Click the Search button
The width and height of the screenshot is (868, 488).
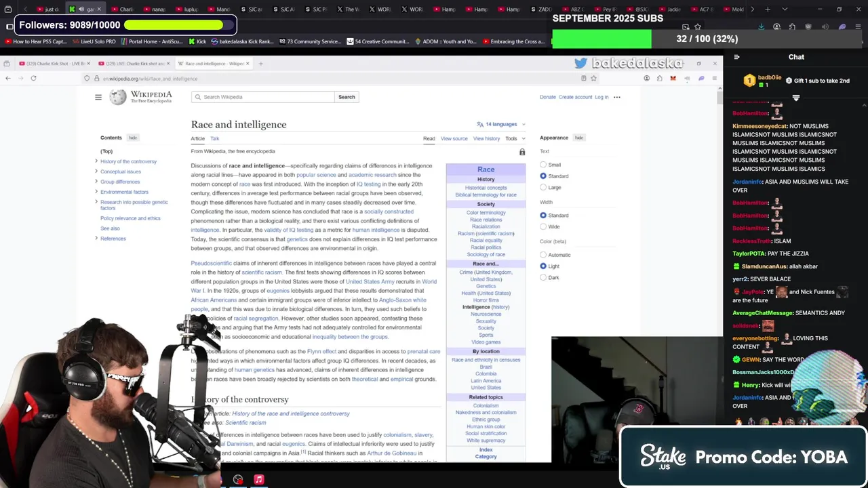pyautogui.click(x=347, y=97)
